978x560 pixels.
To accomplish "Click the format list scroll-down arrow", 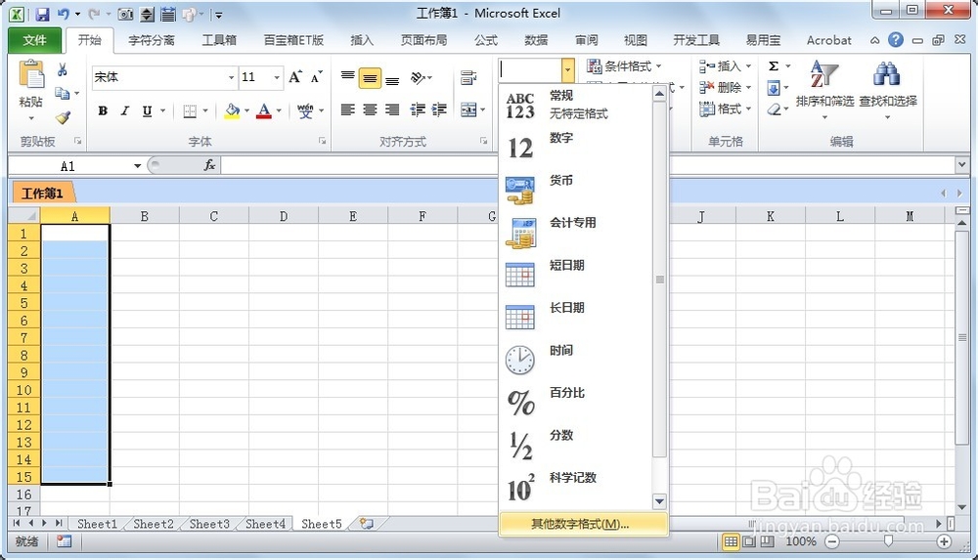I will [x=659, y=500].
